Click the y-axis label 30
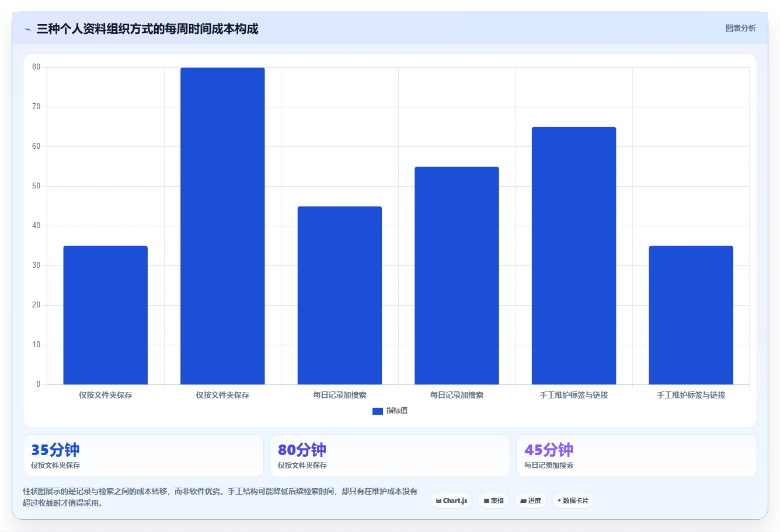 [x=36, y=265]
